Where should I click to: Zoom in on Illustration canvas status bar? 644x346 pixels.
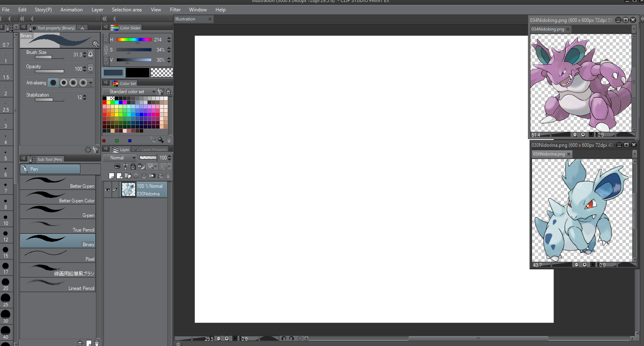227,338
